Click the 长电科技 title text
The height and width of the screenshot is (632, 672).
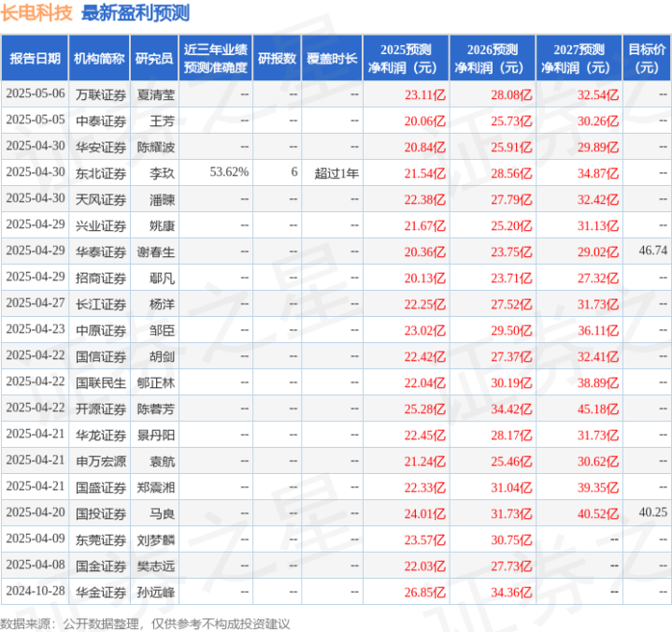pos(36,13)
